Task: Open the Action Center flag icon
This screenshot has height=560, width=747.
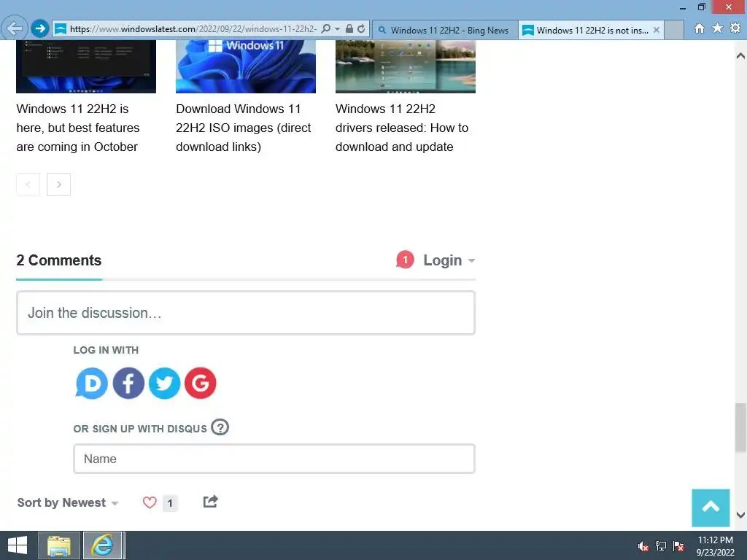Action: (x=678, y=546)
